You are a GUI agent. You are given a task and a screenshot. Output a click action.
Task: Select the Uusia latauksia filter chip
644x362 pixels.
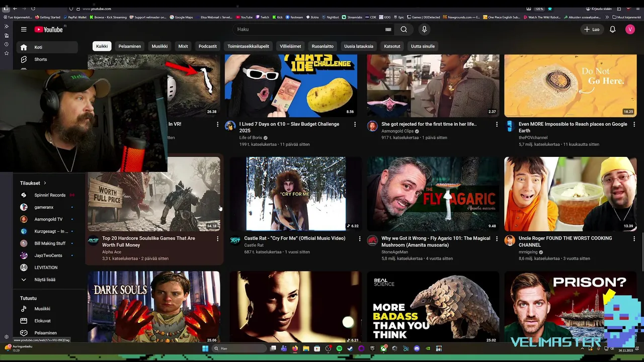(x=359, y=46)
